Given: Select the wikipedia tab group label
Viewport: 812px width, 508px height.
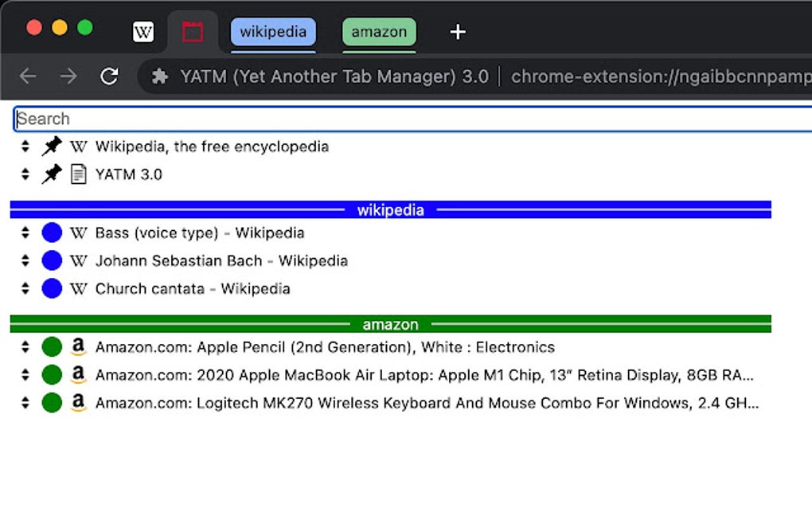Looking at the screenshot, I should point(273,32).
